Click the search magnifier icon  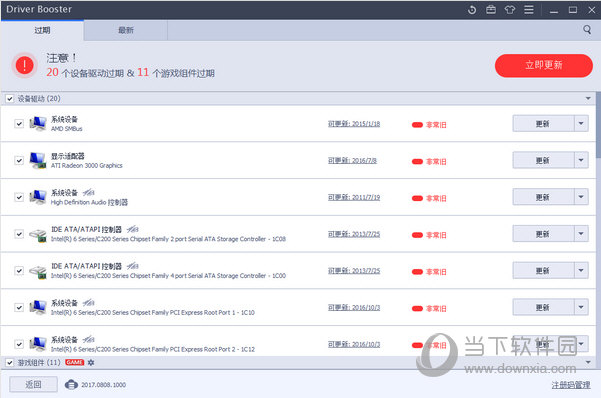pyautogui.click(x=587, y=30)
